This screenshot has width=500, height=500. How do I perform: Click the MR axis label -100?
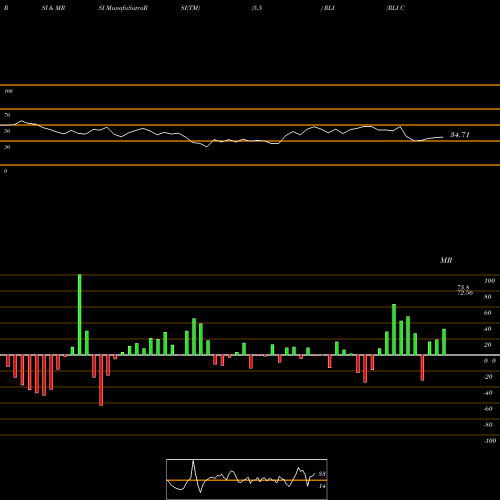(490, 441)
